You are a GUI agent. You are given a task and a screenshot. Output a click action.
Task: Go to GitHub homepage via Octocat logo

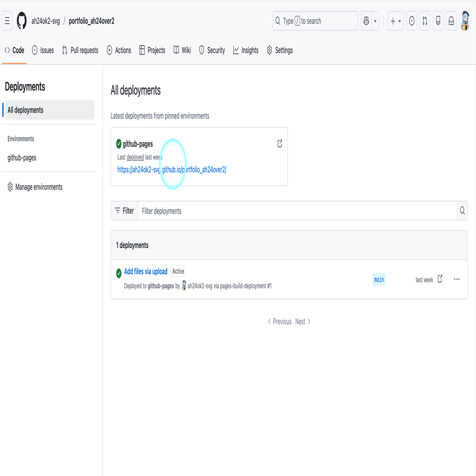tap(22, 21)
